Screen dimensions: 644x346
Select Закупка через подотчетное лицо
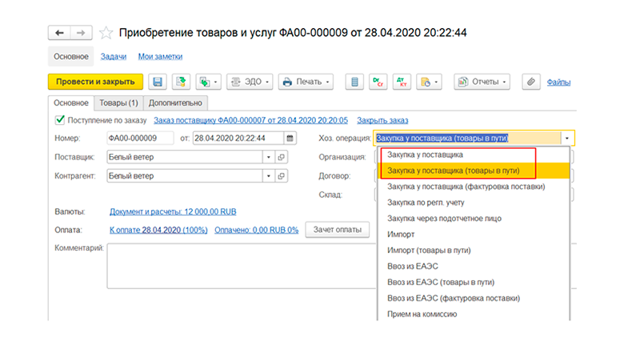(474, 219)
